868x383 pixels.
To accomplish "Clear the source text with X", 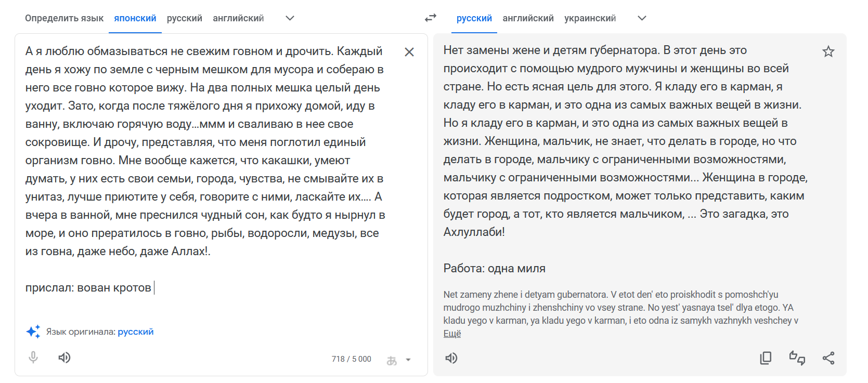I will click(409, 52).
